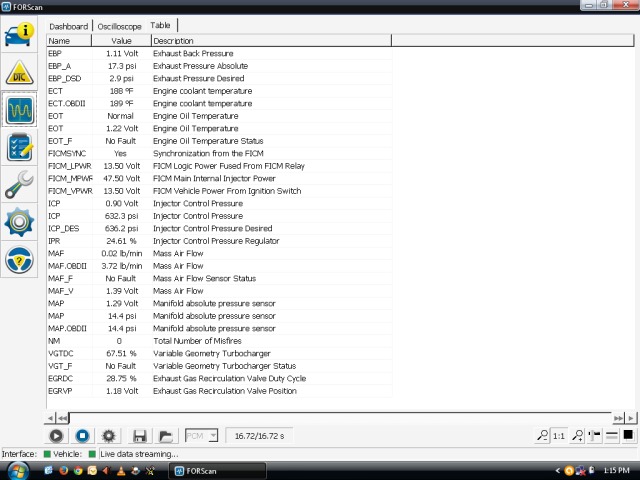Image resolution: width=640 pixels, height=480 pixels.
Task: Click the open log folder icon
Action: click(x=165, y=436)
